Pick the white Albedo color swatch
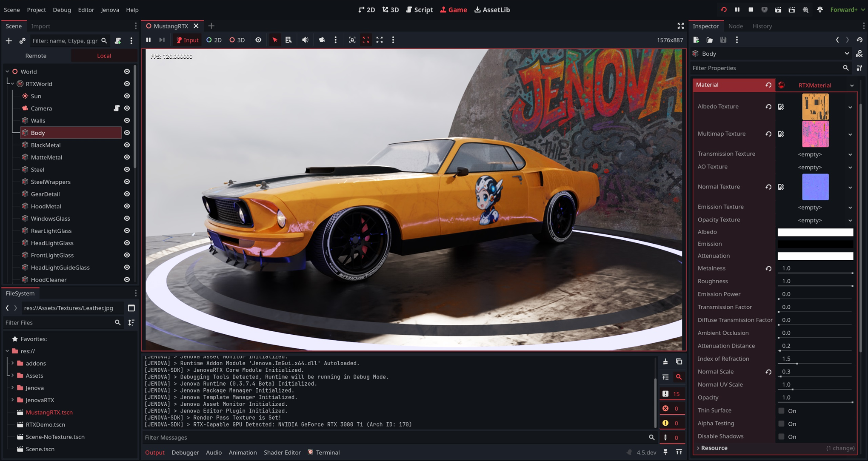Viewport: 868px width, 461px height. pos(815,232)
